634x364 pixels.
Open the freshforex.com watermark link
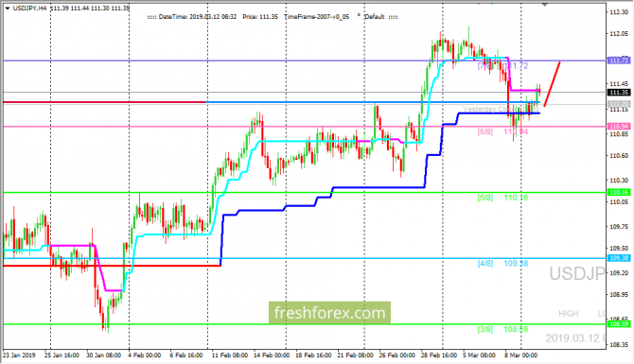tap(329, 313)
